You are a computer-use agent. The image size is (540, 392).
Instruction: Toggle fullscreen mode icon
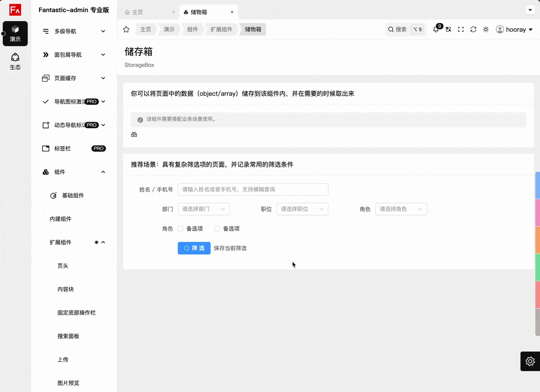461,29
